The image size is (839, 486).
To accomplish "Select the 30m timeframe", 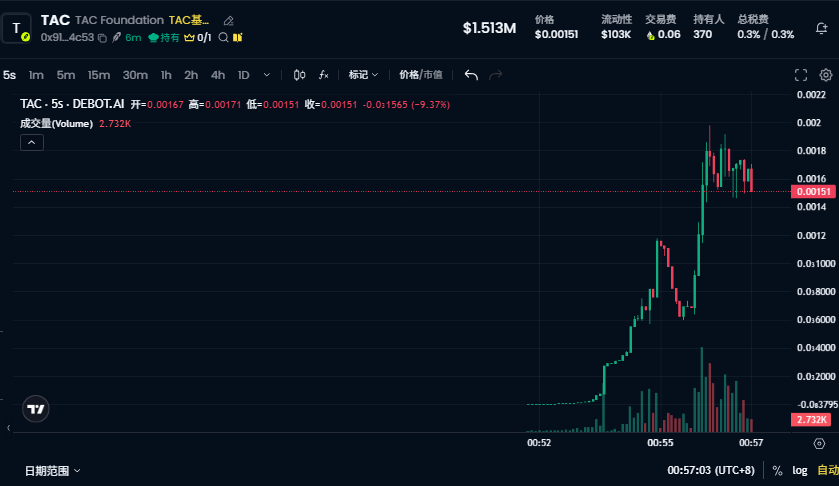I will pos(135,75).
